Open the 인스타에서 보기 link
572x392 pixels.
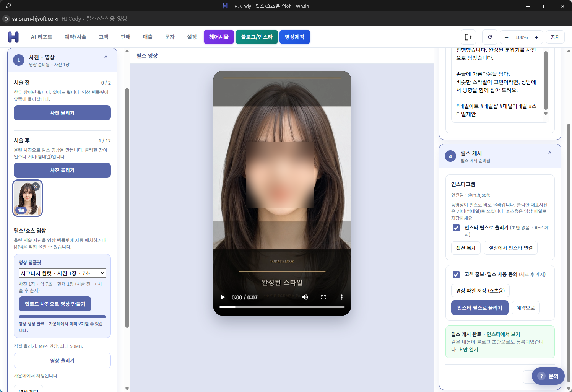pyautogui.click(x=503, y=334)
